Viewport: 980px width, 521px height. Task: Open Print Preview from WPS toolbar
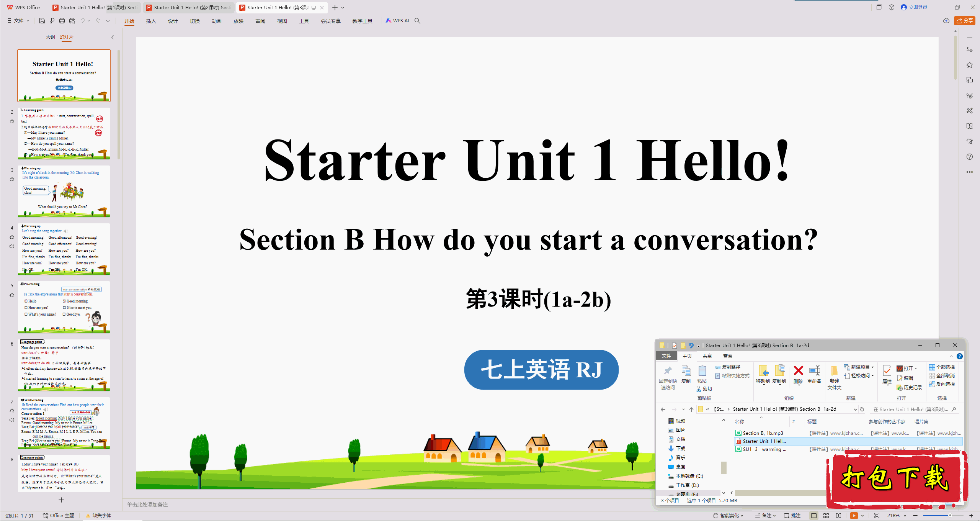pos(72,21)
